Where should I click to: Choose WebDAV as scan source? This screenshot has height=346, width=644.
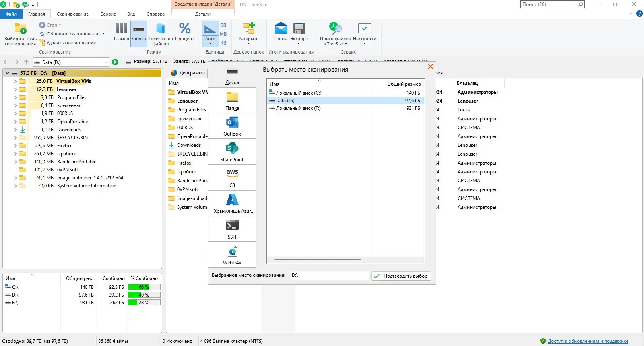tap(232, 255)
